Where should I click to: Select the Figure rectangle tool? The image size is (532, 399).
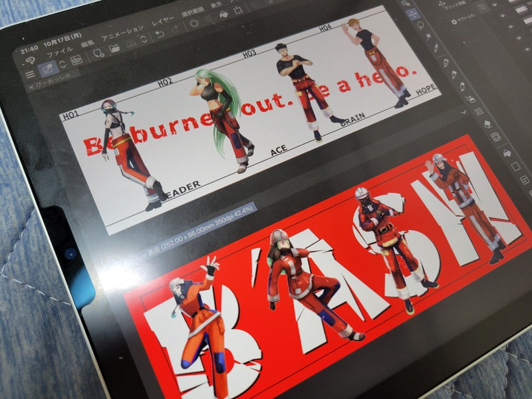515,166
